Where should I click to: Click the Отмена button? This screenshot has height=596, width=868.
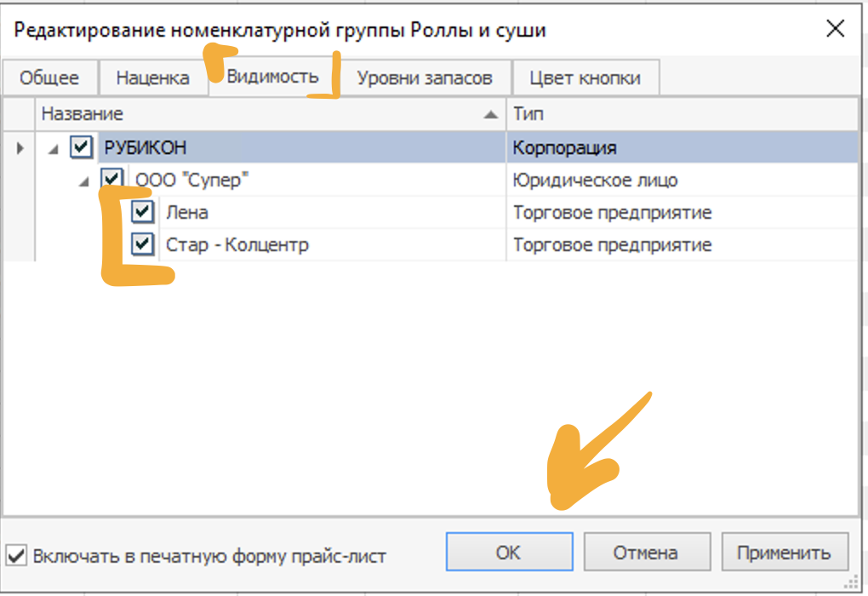click(645, 553)
